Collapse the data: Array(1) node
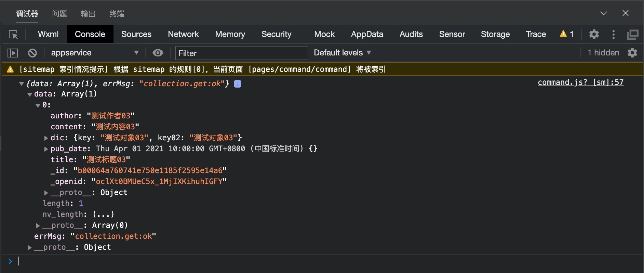 [x=30, y=94]
